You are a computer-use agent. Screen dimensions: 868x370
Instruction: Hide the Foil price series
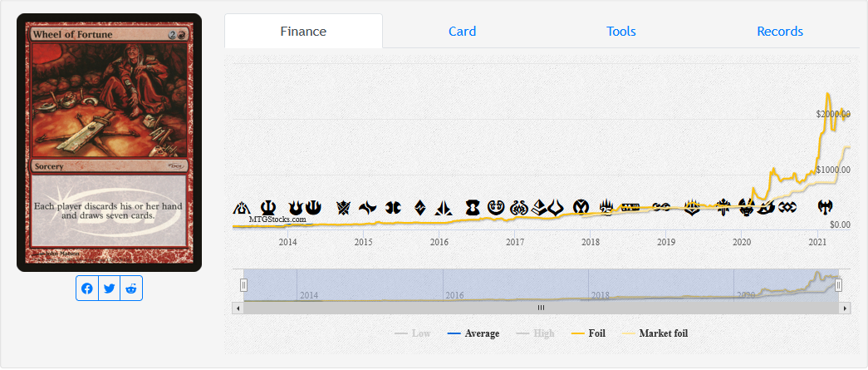coord(588,333)
